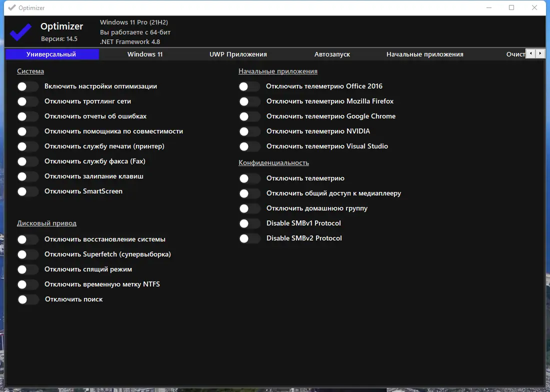Toggle Отключить временную метку NTFS switch
The width and height of the screenshot is (550, 392).
pyautogui.click(x=27, y=284)
